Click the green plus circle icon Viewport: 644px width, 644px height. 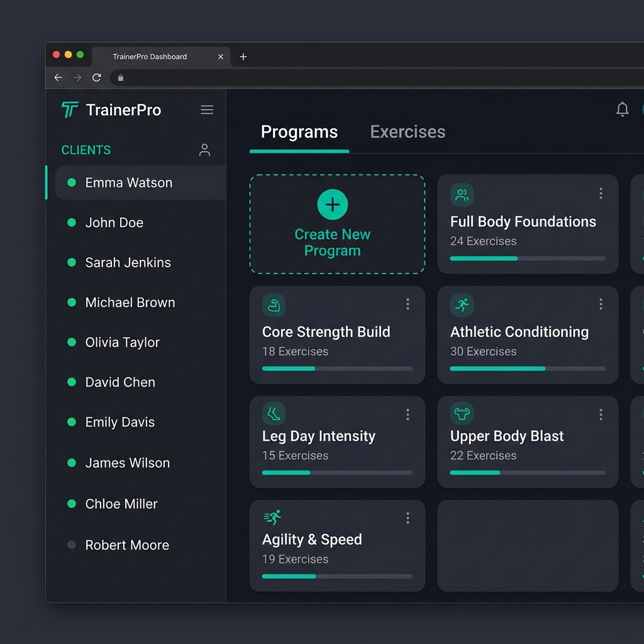[332, 204]
